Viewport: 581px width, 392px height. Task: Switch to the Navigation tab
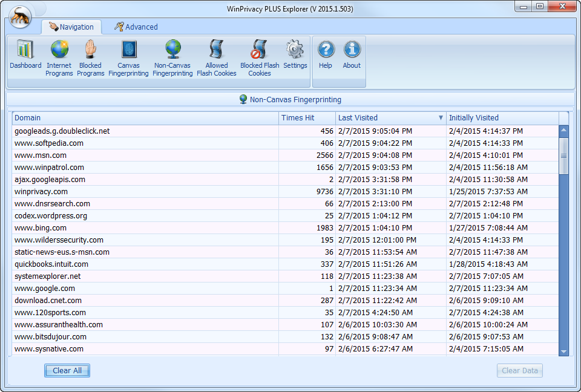[71, 27]
